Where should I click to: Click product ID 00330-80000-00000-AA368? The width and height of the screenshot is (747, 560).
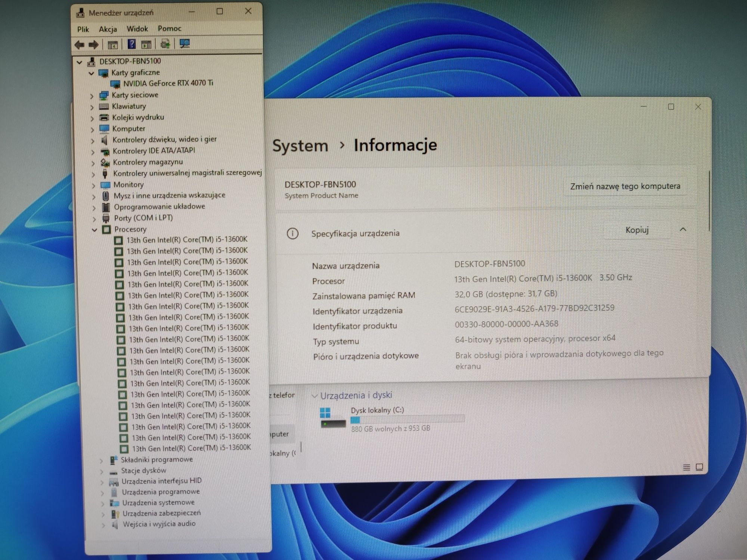[506, 324]
